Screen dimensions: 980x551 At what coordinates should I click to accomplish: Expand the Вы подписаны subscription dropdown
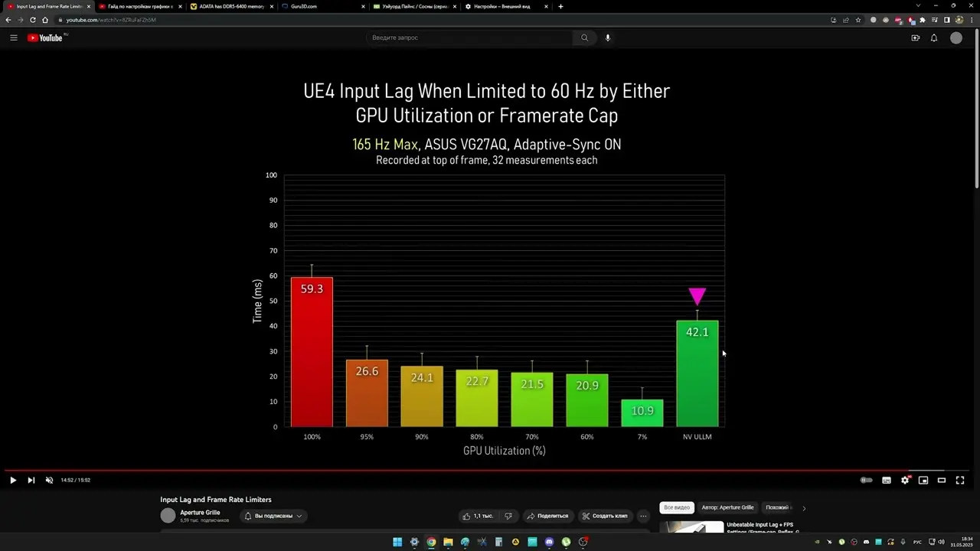click(x=273, y=516)
